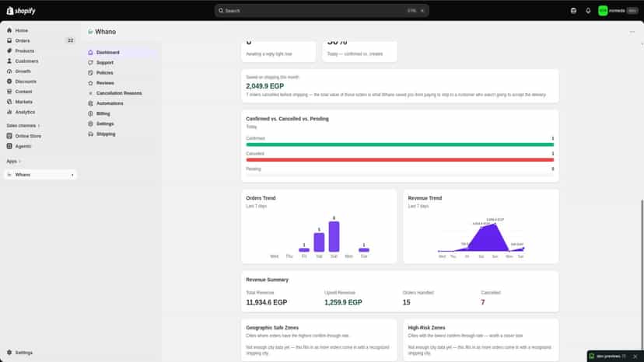644x362 pixels.
Task: Open the Sidekick icon beside the bell
Action: (x=573, y=11)
